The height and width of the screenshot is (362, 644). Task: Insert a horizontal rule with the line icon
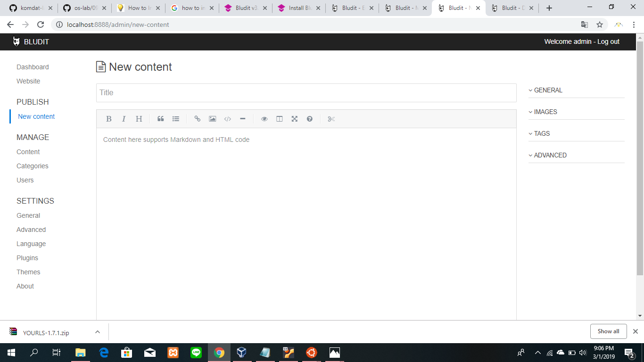click(243, 119)
